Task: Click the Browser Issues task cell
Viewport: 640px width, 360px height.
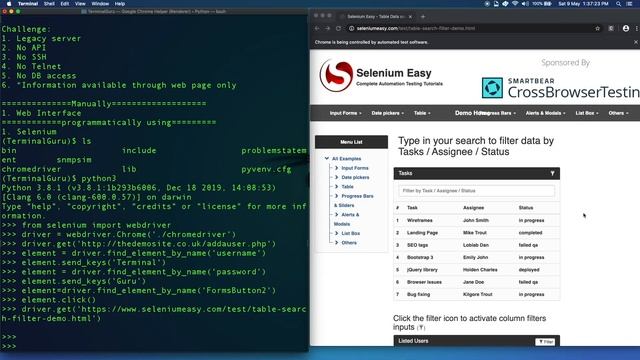Action: 424,282
